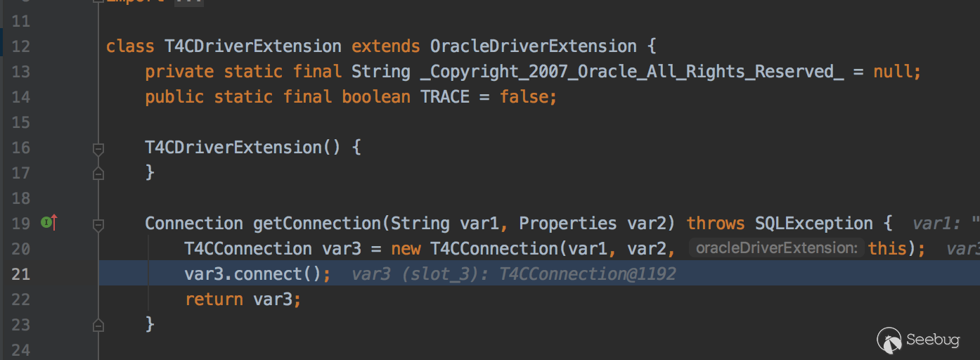The height and width of the screenshot is (360, 980).
Task: Click the inline debug value T4CConnection@1192
Action: pos(587,274)
